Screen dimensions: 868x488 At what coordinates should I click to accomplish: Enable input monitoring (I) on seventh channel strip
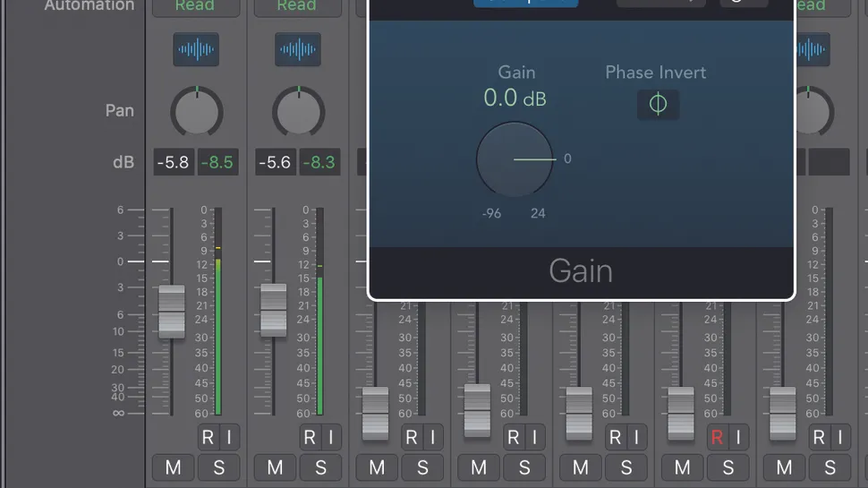(840, 438)
